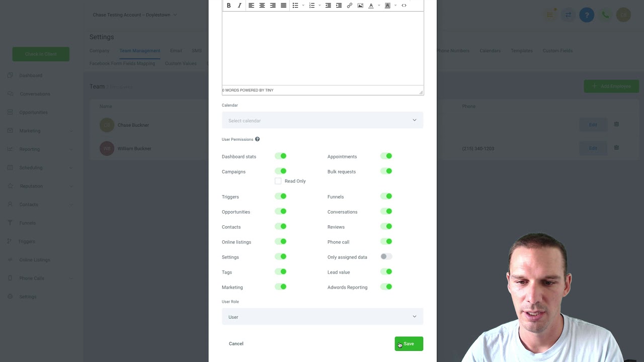Apply background highlight color in editor
Viewport: 644px width, 362px height.
pyautogui.click(x=387, y=6)
